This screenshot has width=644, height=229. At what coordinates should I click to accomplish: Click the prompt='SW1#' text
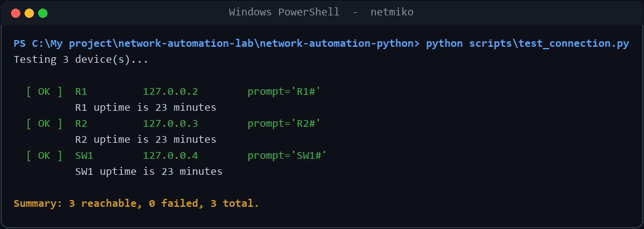coord(287,156)
